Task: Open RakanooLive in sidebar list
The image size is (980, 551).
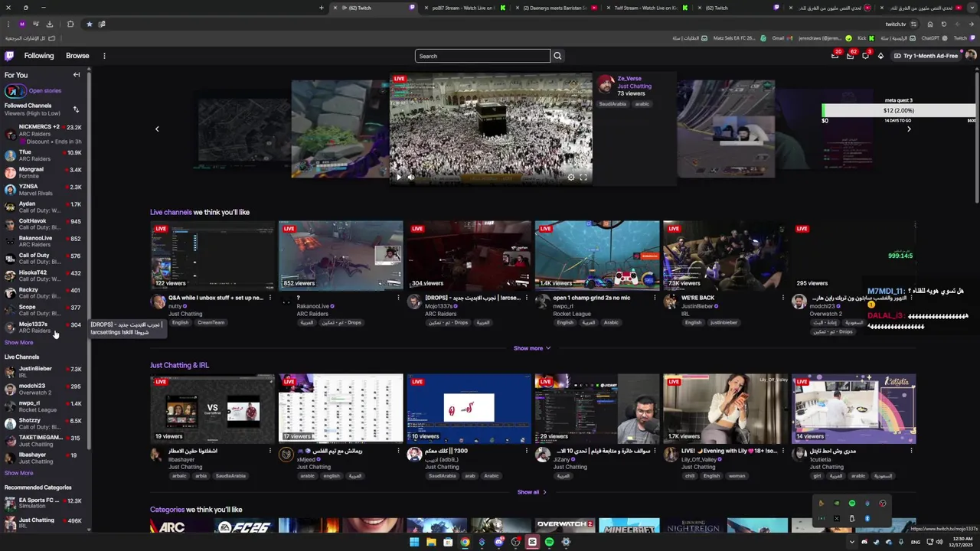Action: click(44, 241)
